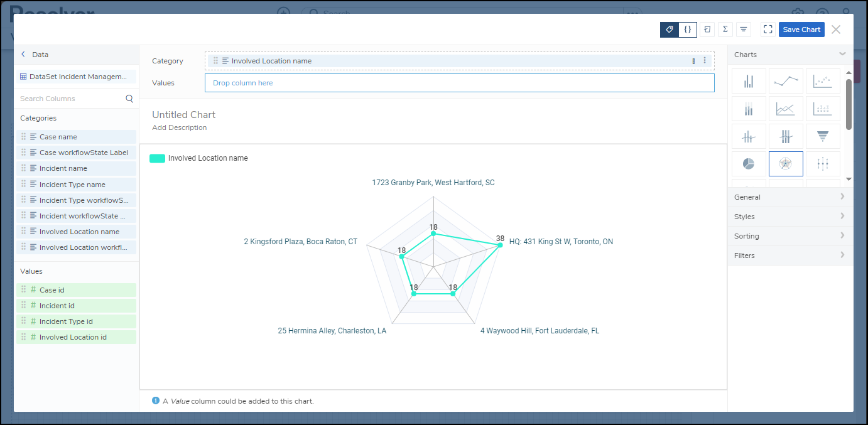
Task: Click axis label 4 Waywood Hill, Fort Lauderdale, FL
Action: click(540, 331)
